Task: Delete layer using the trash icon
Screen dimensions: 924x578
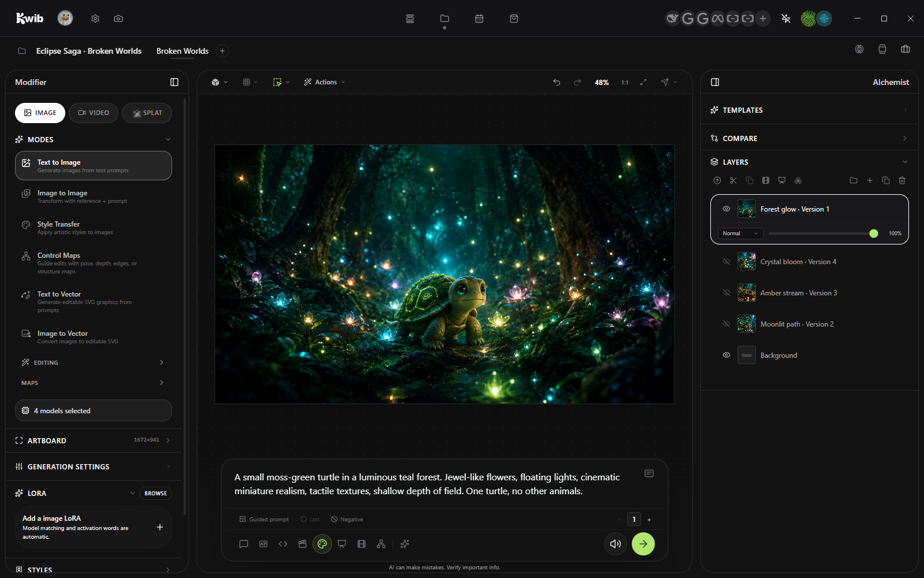Action: pos(902,180)
